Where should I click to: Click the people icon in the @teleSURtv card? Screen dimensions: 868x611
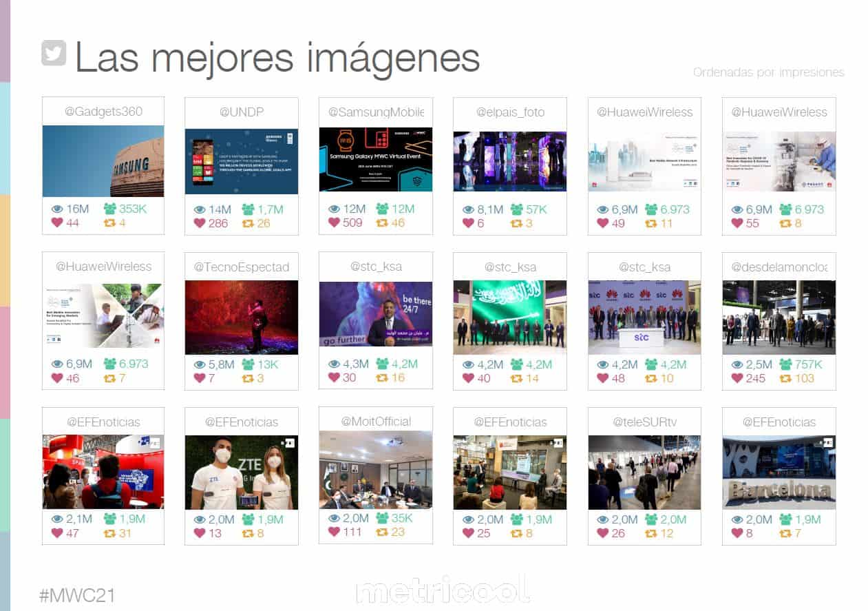tap(650, 519)
